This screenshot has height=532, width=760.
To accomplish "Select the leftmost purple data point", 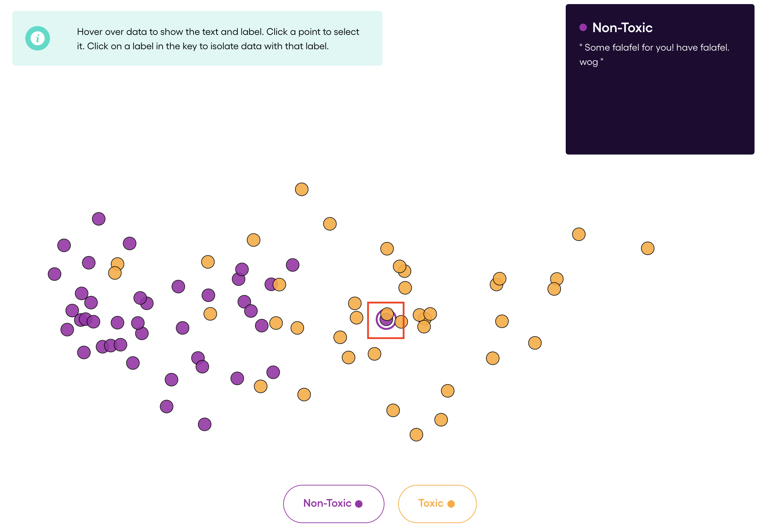I will [54, 274].
